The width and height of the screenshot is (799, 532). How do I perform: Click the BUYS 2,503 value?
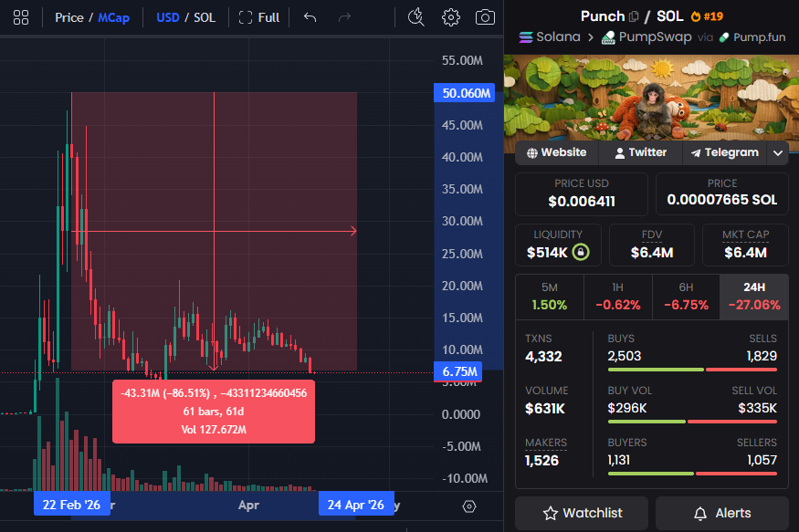coord(625,356)
